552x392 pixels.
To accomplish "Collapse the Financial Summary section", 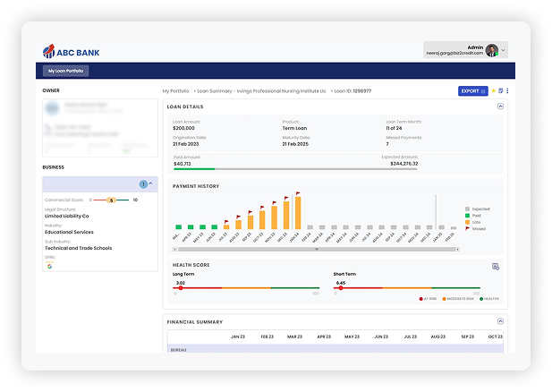I will point(500,321).
